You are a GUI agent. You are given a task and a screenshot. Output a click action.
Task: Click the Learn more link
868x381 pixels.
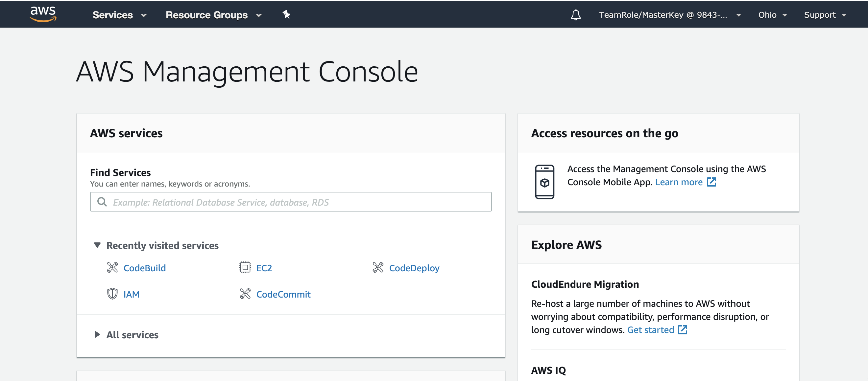(x=678, y=182)
